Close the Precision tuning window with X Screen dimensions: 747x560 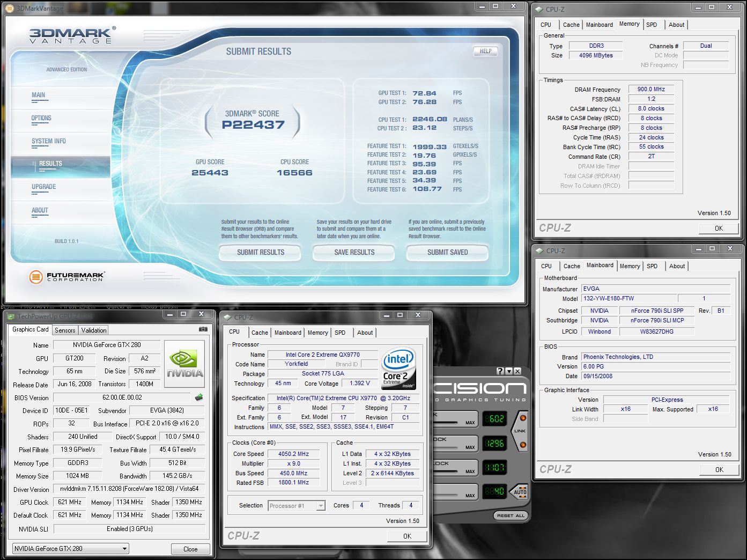coord(517,371)
